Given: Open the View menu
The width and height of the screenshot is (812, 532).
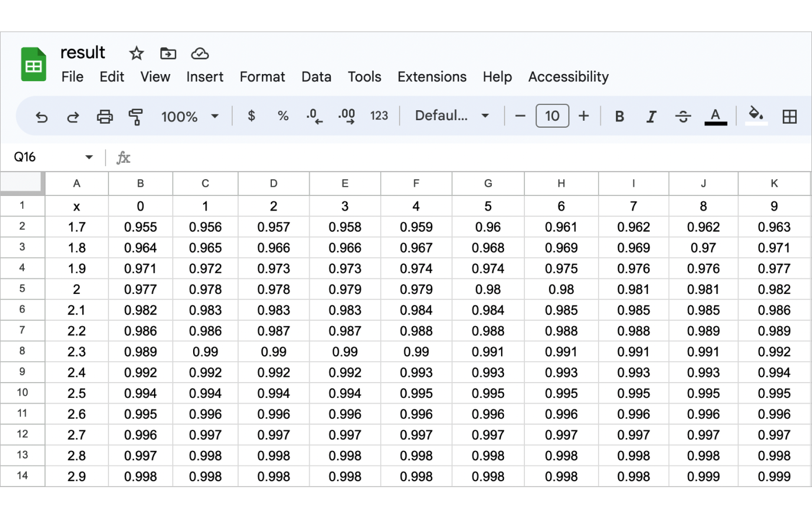Looking at the screenshot, I should click(x=155, y=77).
